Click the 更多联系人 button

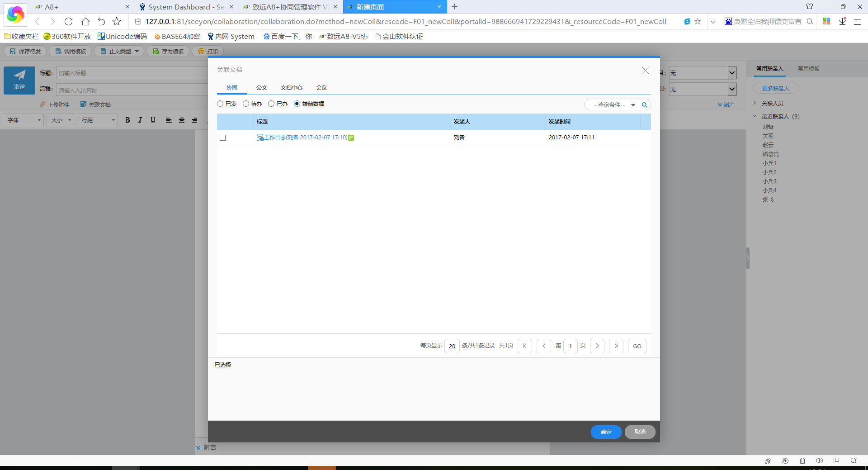[776, 88]
